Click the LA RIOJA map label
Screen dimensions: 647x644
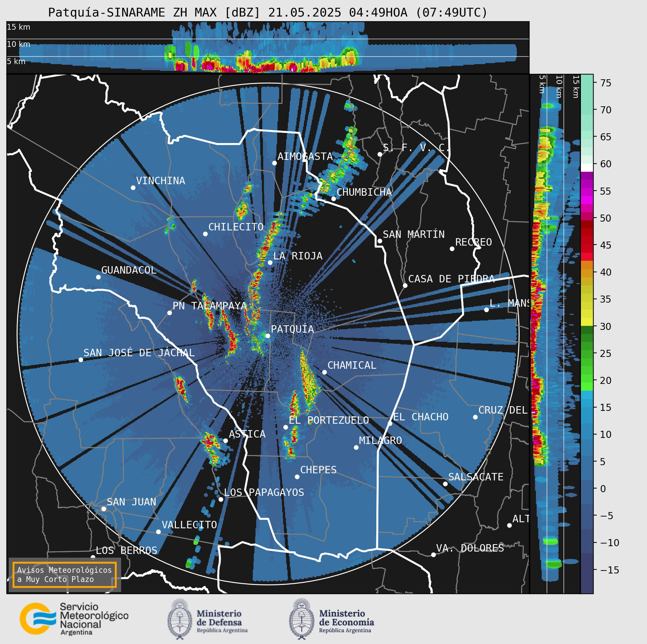[298, 256]
